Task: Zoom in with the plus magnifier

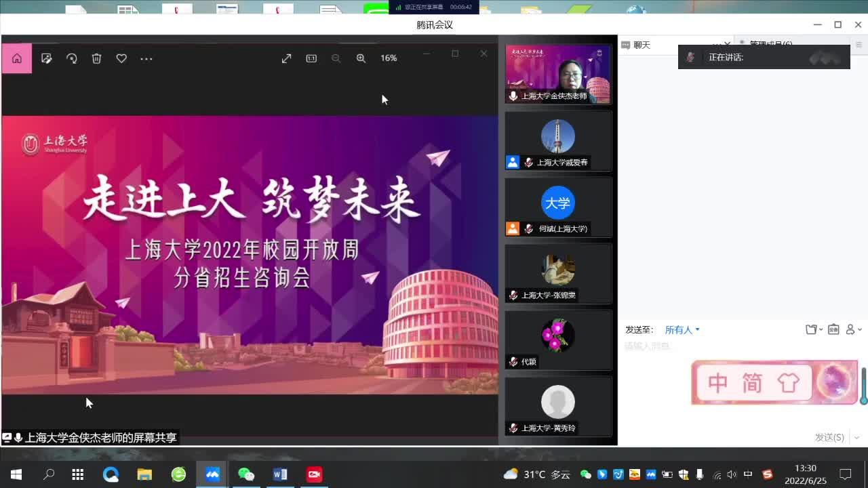Action: (361, 58)
